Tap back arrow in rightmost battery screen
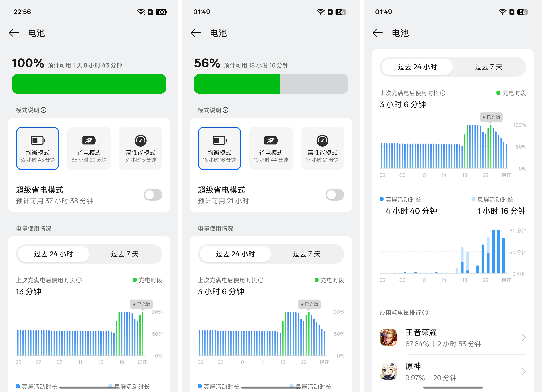This screenshot has height=392, width=542. (378, 33)
